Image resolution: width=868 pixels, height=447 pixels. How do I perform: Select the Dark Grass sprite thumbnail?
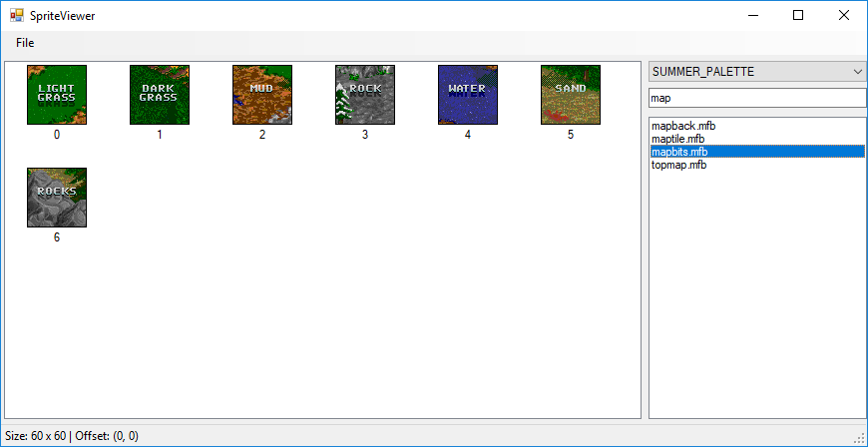tap(160, 95)
